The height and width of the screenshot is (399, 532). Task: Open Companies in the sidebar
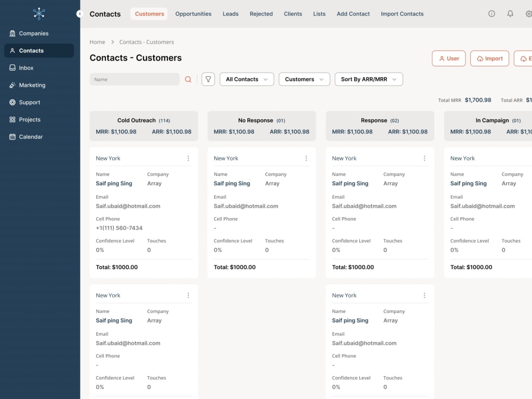39,33
